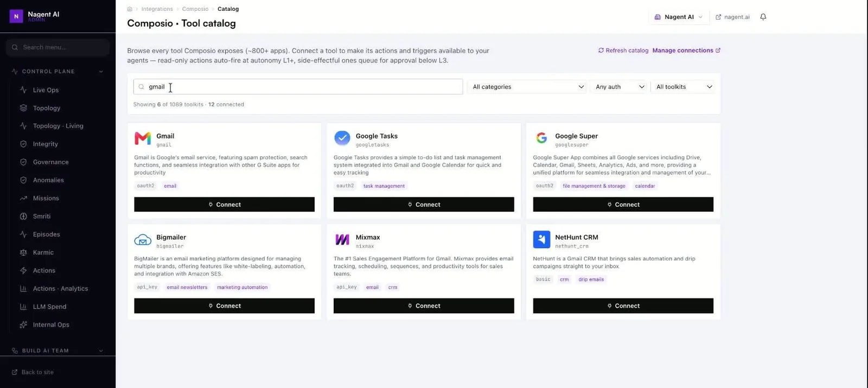Go to Governance section
This screenshot has height=388, width=868.
pos(50,162)
